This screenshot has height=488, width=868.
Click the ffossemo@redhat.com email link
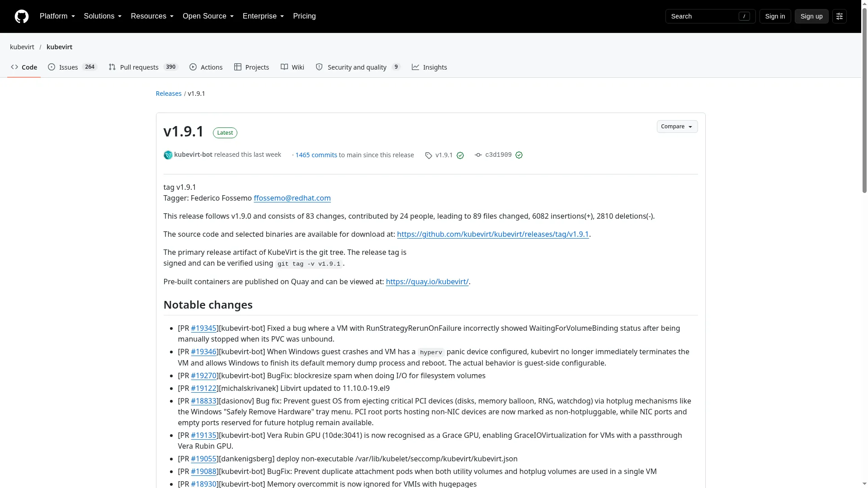292,198
